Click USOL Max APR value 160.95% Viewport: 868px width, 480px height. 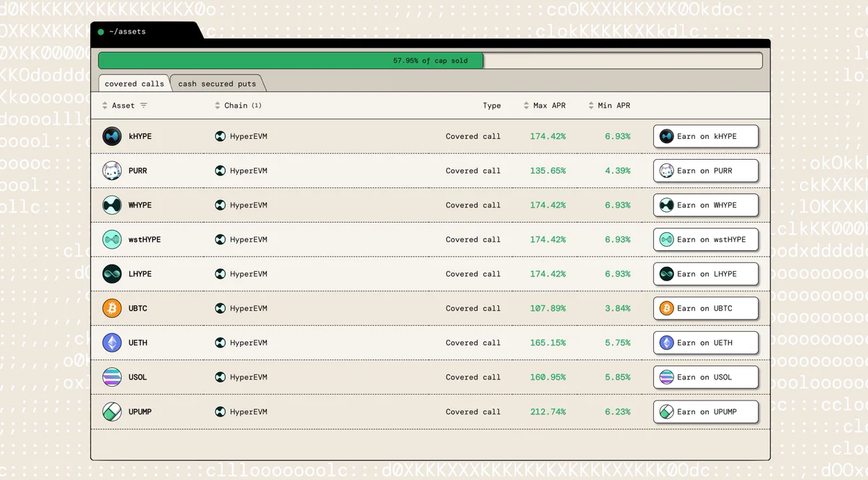pos(548,377)
